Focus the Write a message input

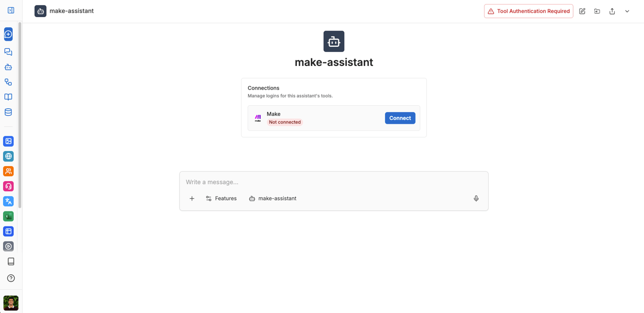(334, 182)
